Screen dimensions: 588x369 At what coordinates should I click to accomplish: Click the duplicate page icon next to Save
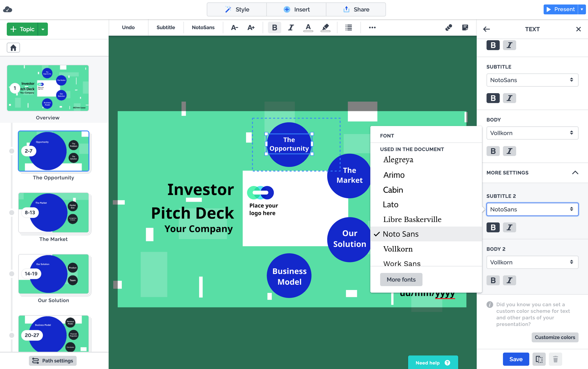(x=539, y=359)
